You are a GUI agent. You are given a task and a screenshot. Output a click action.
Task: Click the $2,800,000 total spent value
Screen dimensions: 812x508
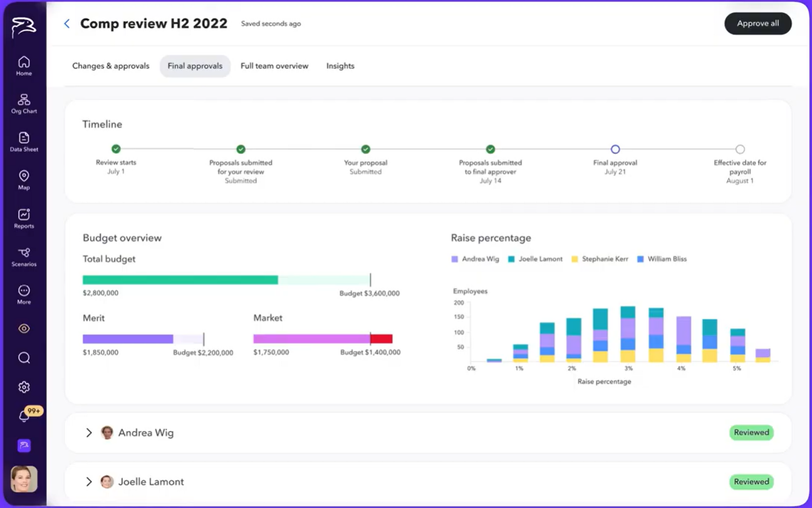[x=100, y=293]
